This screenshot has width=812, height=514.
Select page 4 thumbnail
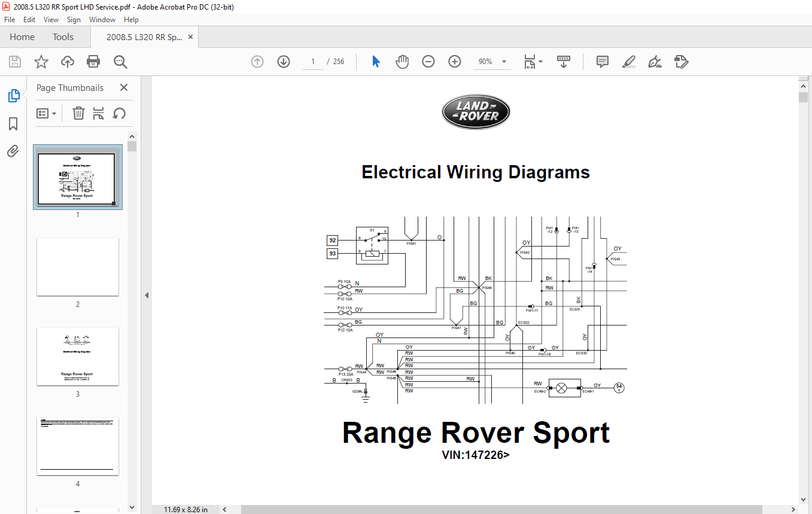click(x=78, y=446)
